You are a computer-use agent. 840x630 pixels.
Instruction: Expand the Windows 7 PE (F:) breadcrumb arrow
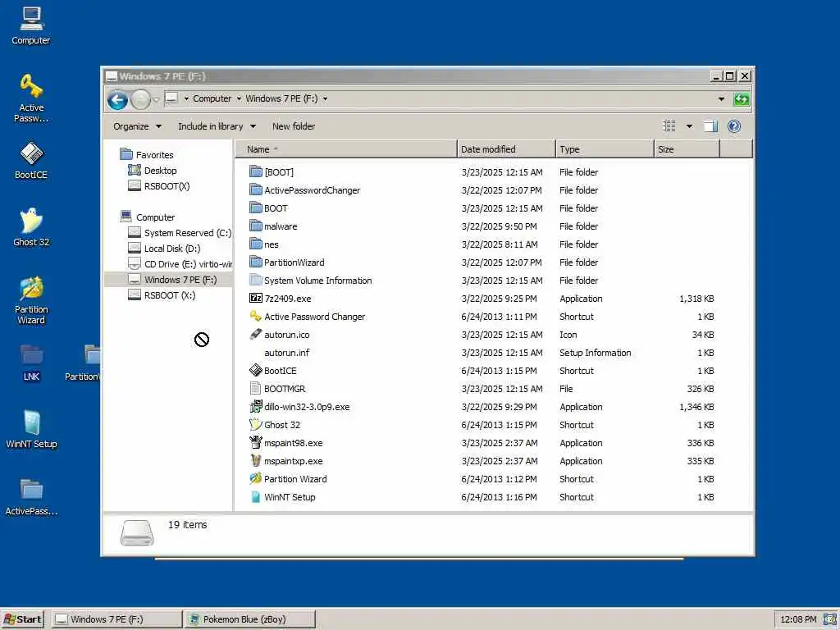(325, 98)
